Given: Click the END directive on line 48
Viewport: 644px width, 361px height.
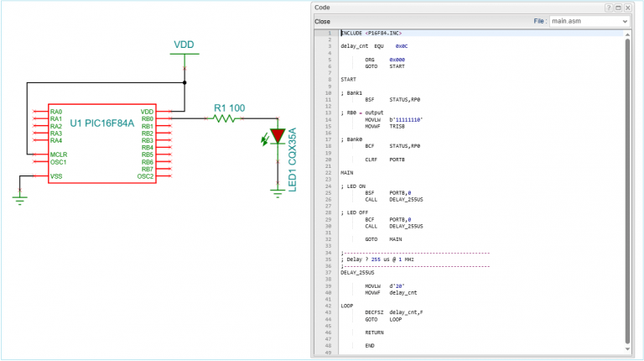Looking at the screenshot, I should point(370,346).
